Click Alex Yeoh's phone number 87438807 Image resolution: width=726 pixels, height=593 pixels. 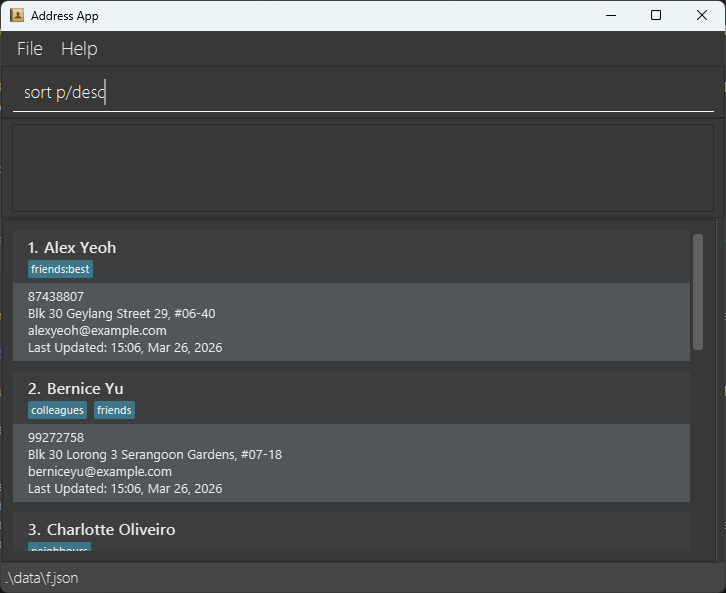56,297
